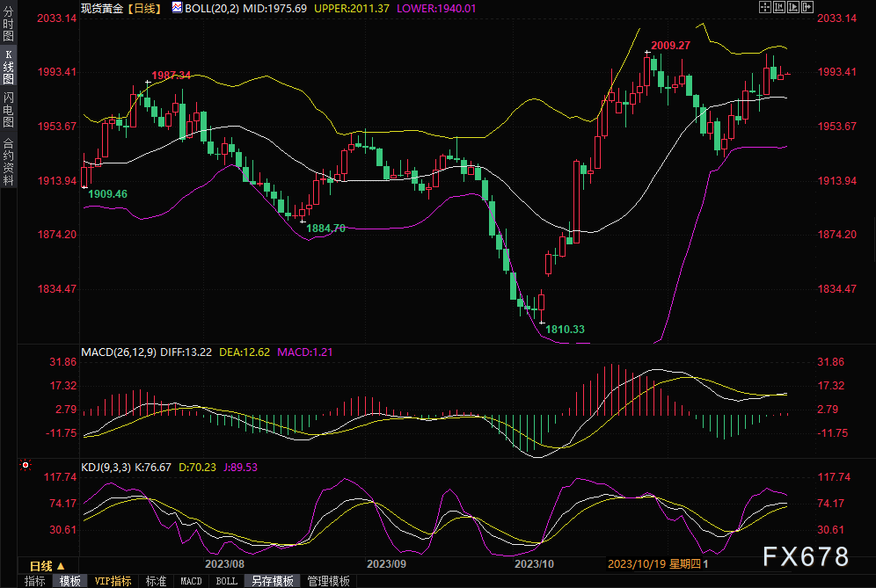Open the 闪电图 side tab
This screenshot has height=588, width=876.
pos(8,108)
